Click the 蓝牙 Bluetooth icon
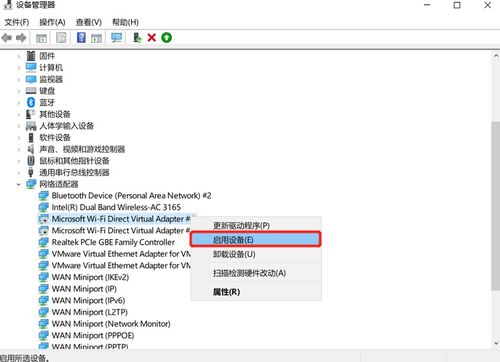Image resolution: width=500 pixels, height=362 pixels. point(31,102)
